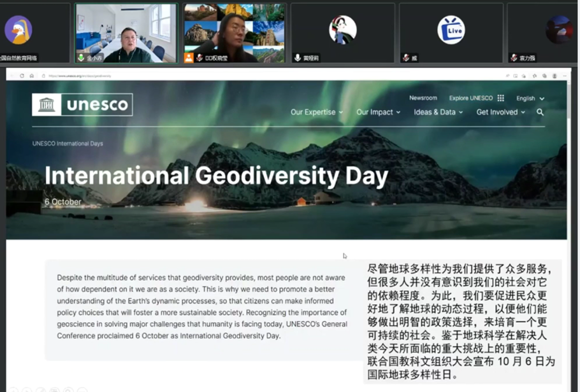The image size is (580, 392).
Task: Click the UNESCO International Days breadcrumb link
Action: click(68, 143)
